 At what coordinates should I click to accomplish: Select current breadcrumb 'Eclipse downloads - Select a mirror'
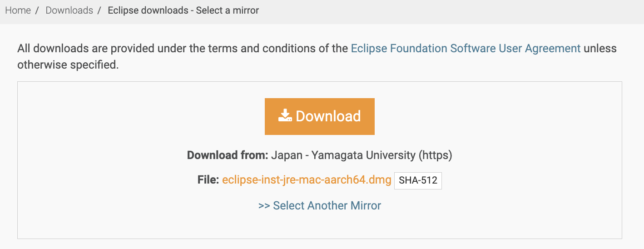click(183, 10)
